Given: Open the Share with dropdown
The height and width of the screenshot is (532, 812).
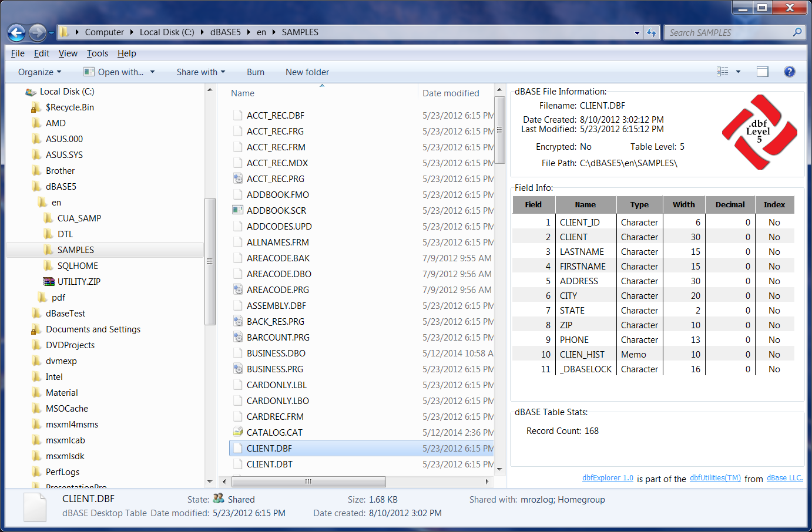Looking at the screenshot, I should coord(201,72).
